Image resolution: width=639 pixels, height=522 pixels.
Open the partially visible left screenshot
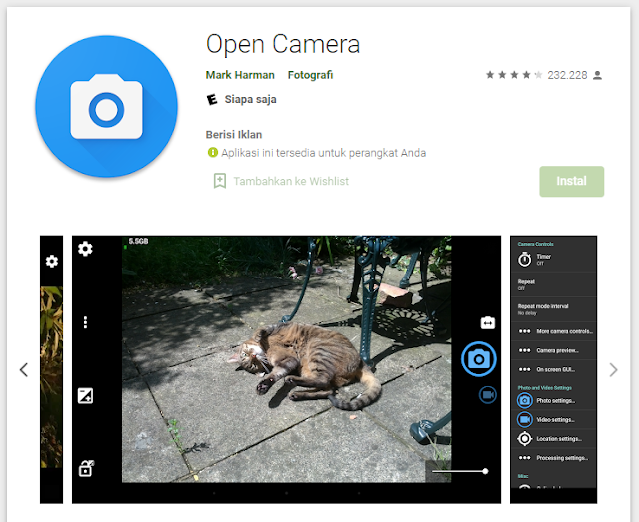pyautogui.click(x=51, y=370)
